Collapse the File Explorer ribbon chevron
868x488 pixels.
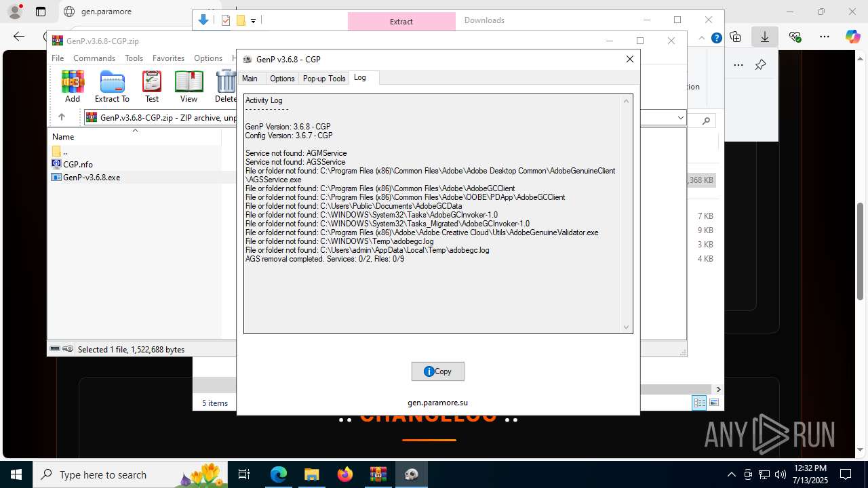703,39
